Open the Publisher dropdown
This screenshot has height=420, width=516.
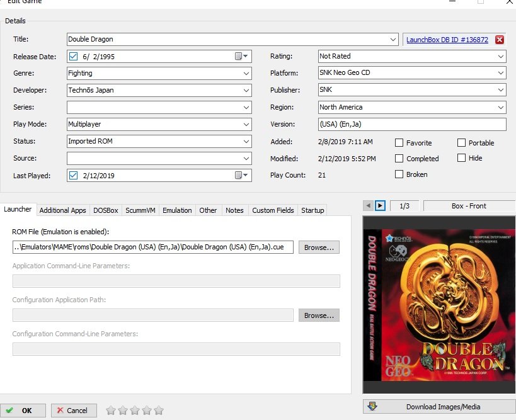point(500,90)
